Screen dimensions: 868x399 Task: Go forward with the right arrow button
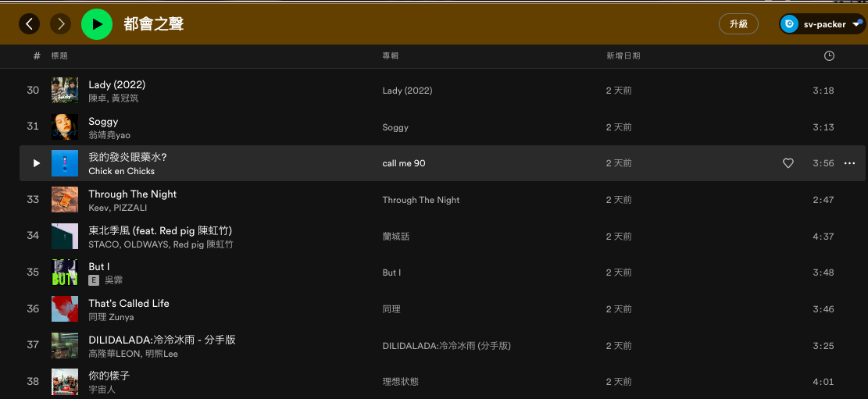(x=61, y=24)
